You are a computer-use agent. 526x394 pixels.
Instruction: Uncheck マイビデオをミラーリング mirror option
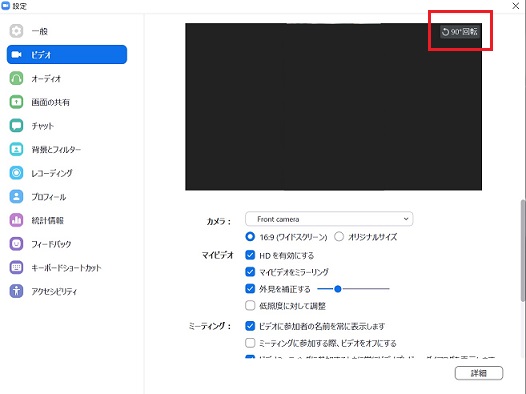[x=250, y=272]
